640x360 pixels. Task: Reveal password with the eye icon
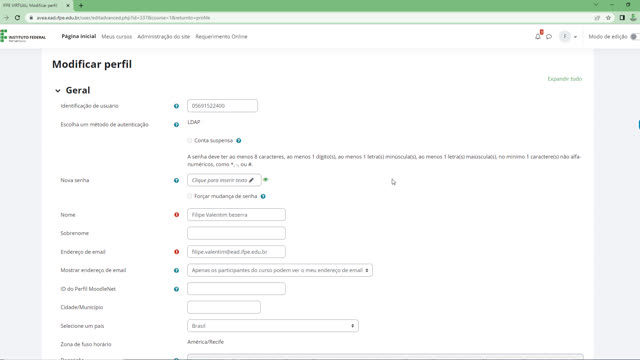(266, 180)
